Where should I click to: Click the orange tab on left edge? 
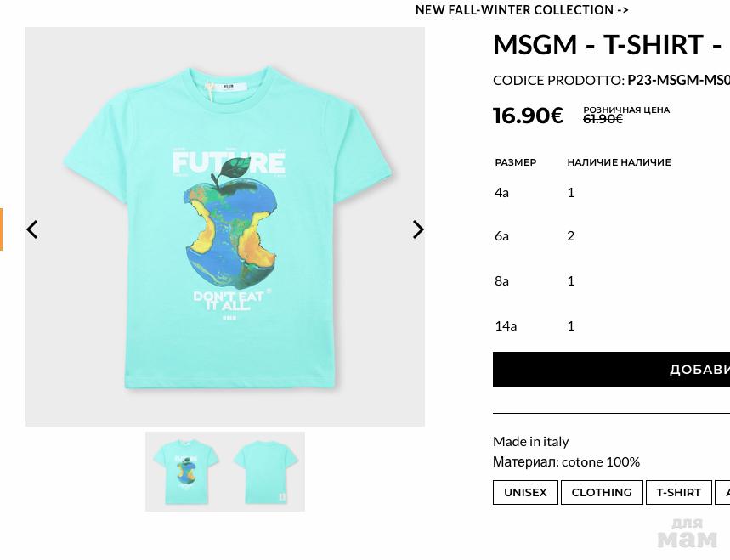(2, 229)
